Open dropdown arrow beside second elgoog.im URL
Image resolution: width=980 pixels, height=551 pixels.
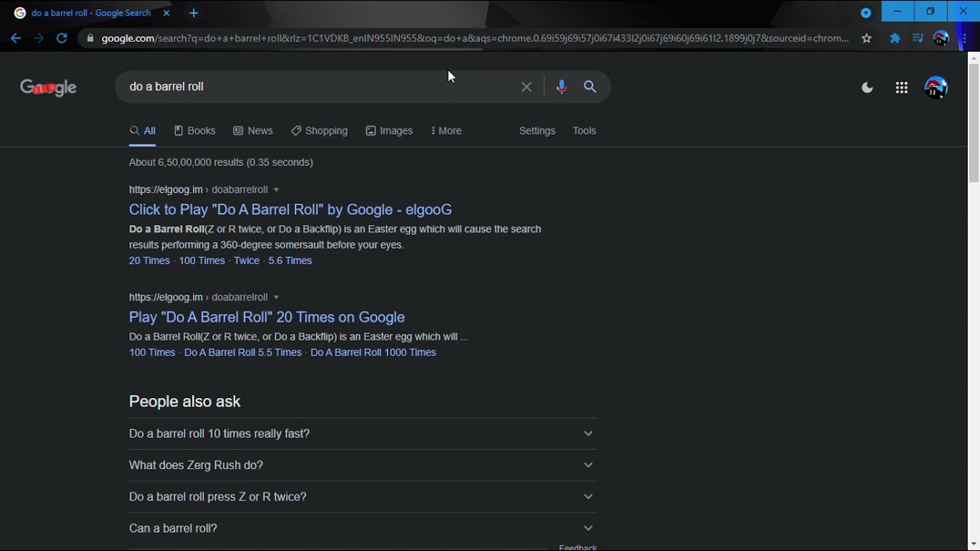click(x=276, y=297)
